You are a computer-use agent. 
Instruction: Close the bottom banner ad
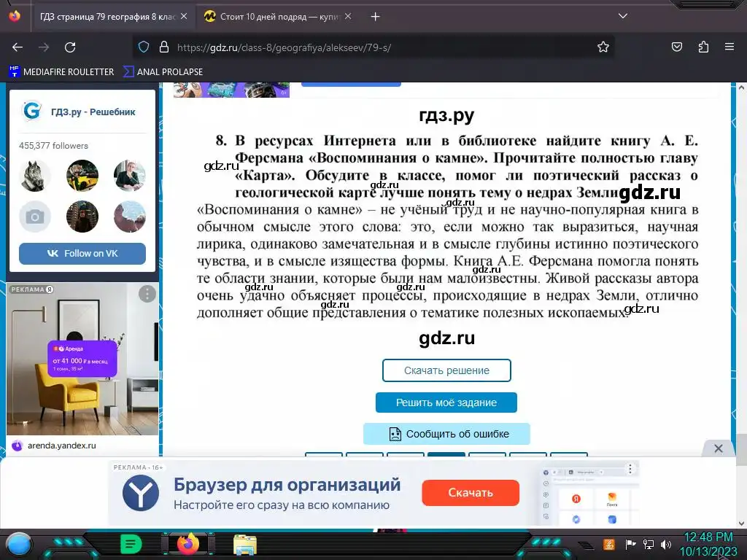(719, 448)
